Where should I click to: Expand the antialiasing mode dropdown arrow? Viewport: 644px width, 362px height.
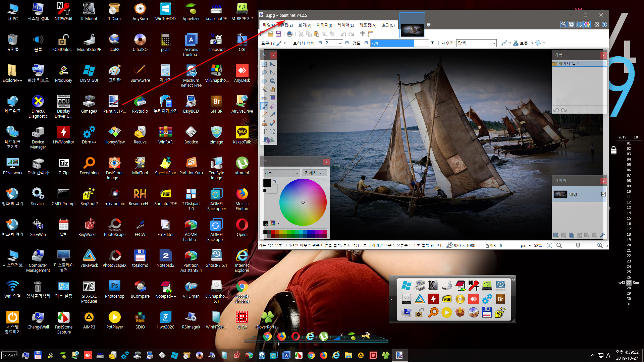coord(510,43)
